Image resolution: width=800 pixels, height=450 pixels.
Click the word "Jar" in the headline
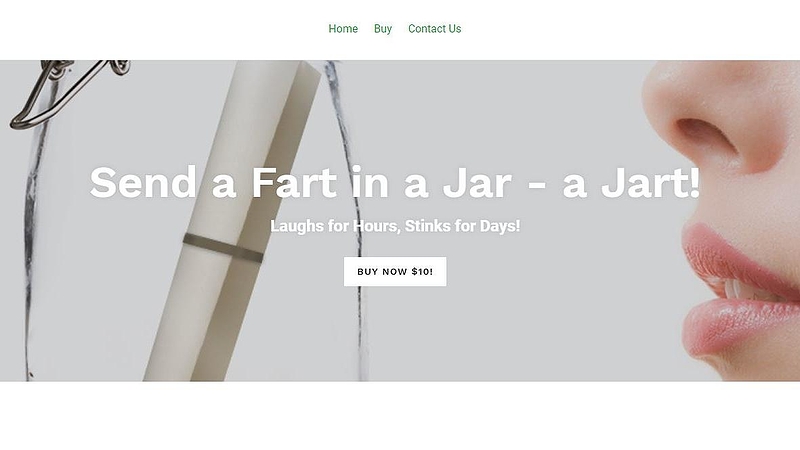(477, 182)
